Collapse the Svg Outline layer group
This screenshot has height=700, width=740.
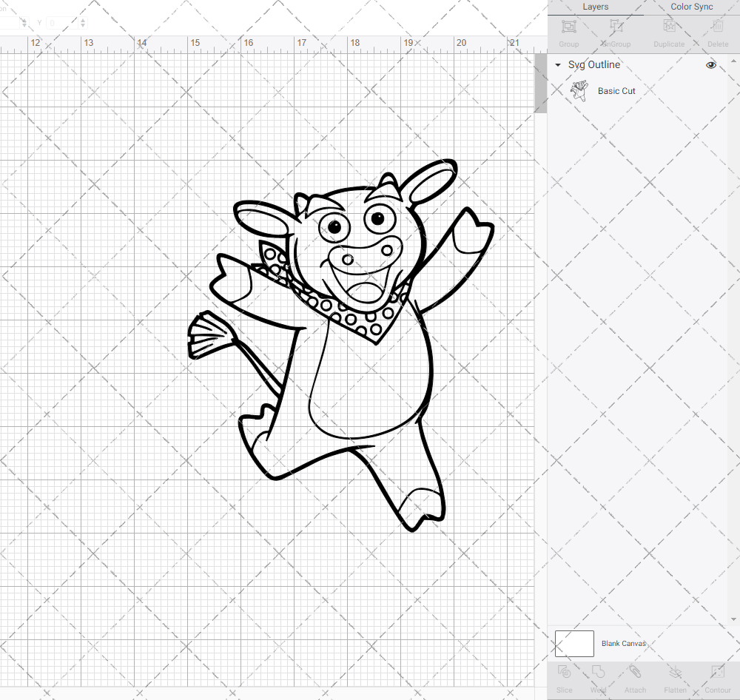(557, 65)
